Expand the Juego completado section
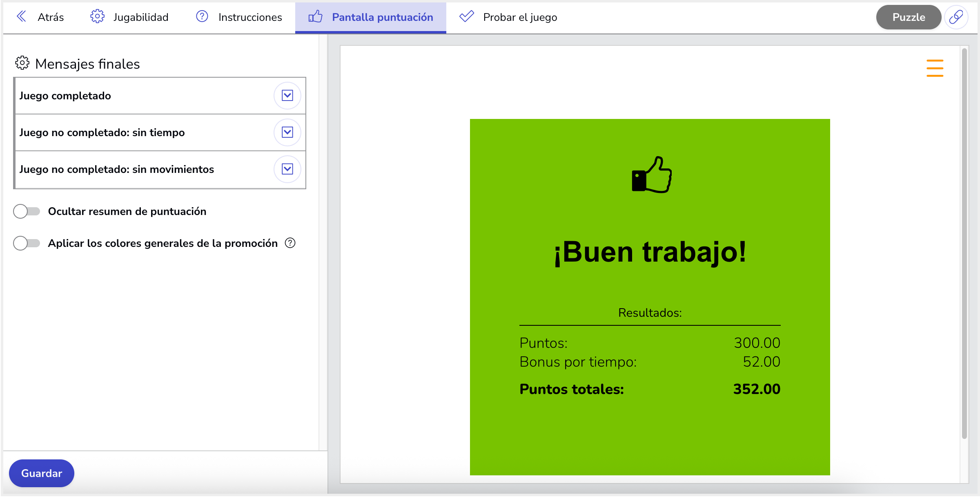Screen dimensions: 980x497 pyautogui.click(x=287, y=96)
